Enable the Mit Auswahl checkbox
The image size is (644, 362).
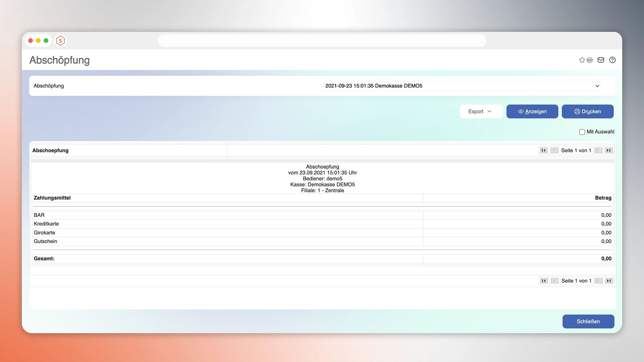click(x=582, y=132)
